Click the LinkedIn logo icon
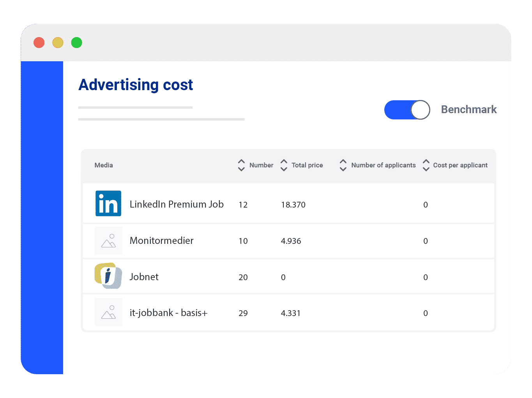Image resolution: width=532 pixels, height=398 pixels. click(x=108, y=203)
